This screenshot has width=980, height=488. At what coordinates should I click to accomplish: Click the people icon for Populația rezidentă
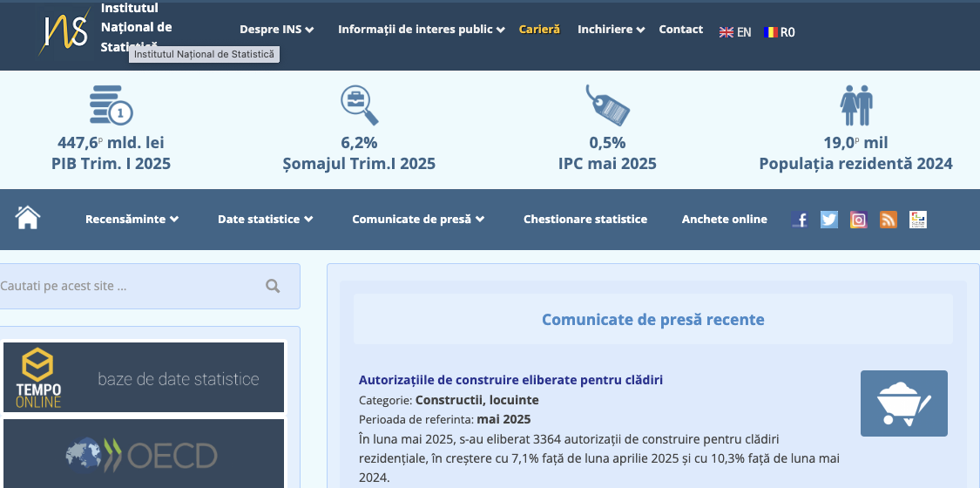(x=856, y=105)
